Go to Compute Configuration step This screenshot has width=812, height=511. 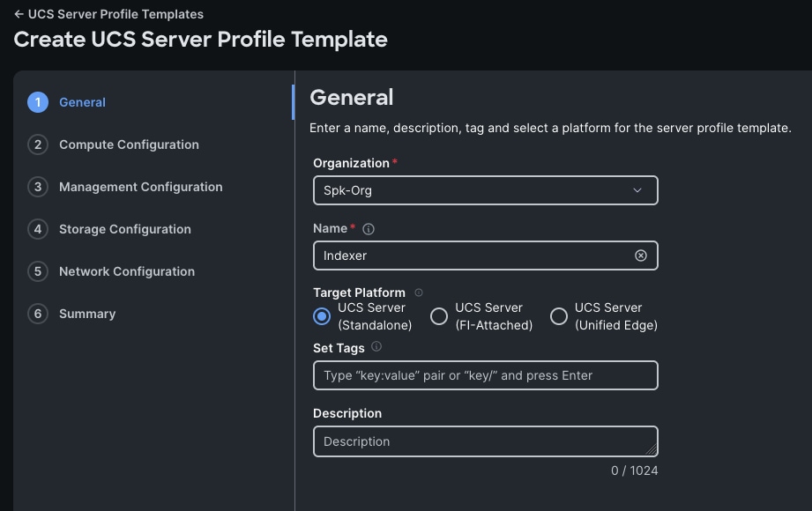[129, 144]
